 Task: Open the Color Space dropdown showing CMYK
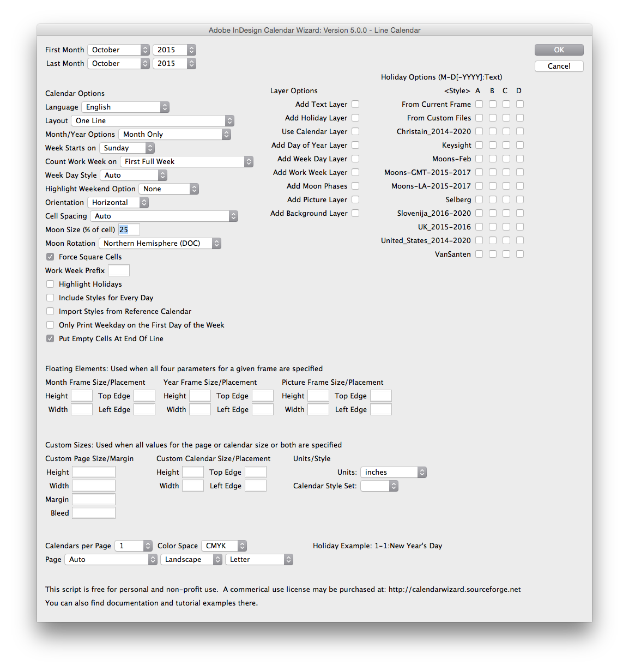click(x=224, y=546)
